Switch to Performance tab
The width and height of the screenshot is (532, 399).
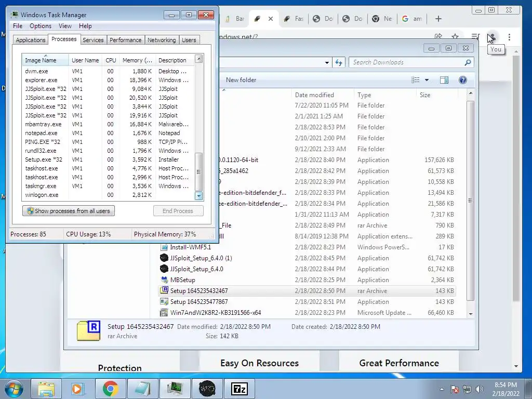(125, 39)
